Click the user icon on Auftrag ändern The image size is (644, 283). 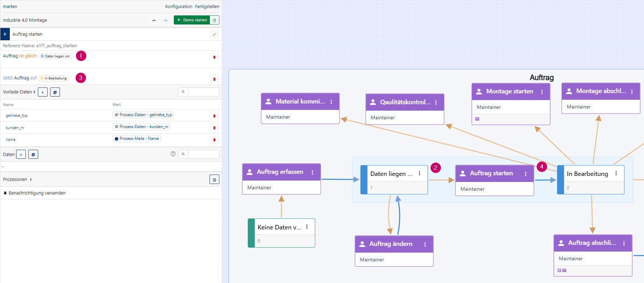click(362, 244)
